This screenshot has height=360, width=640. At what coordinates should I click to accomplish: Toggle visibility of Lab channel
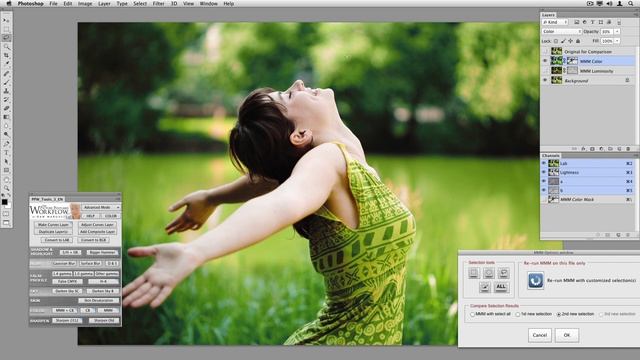coord(544,163)
